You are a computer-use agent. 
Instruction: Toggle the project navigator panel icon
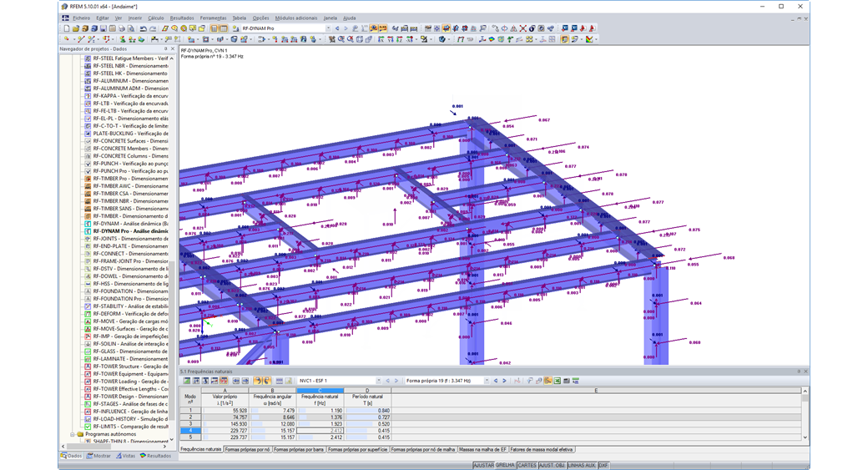click(x=214, y=28)
